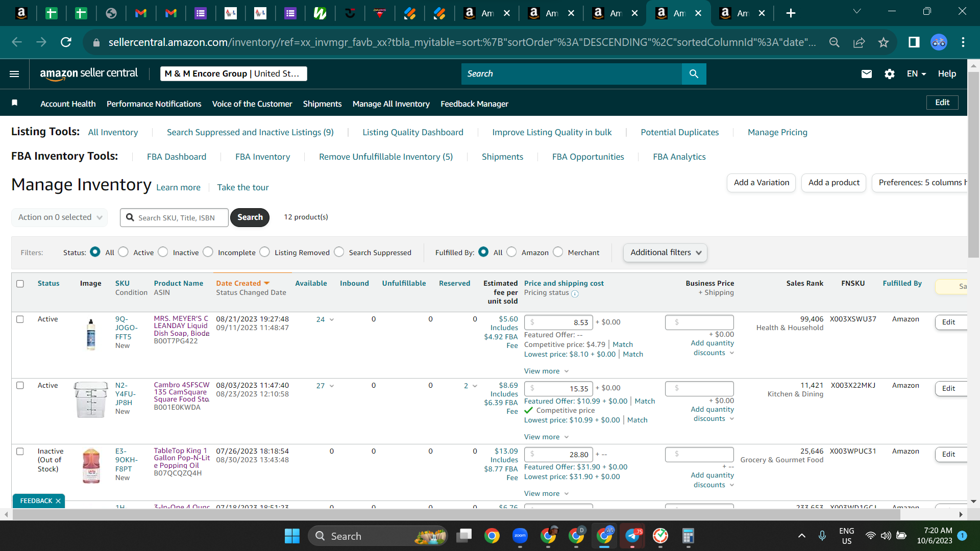Click the microphone icon in system tray
The image size is (980, 551).
point(822,536)
